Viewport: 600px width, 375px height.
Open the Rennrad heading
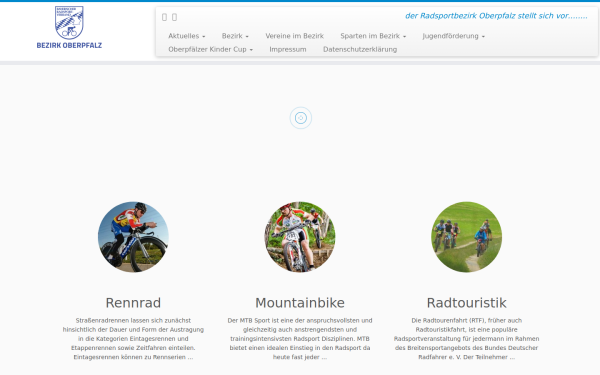133,303
